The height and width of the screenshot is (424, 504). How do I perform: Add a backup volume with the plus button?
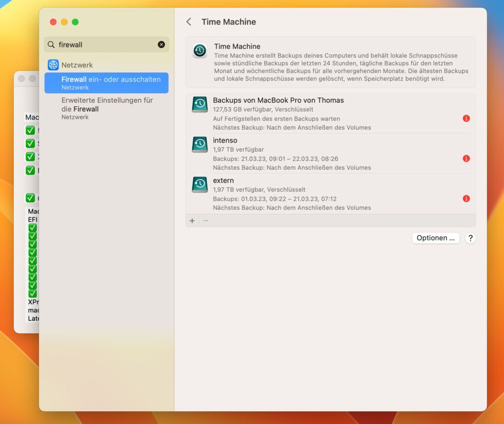point(192,220)
